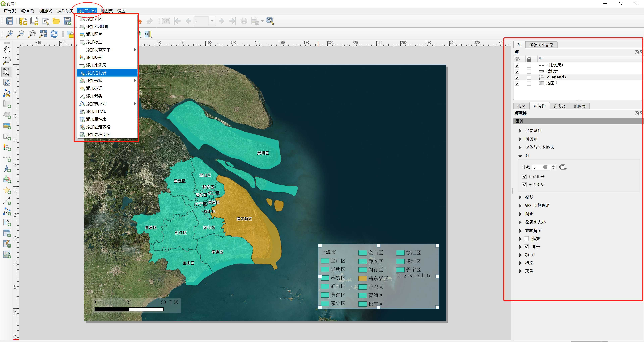Image resolution: width=644 pixels, height=342 pixels.
Task: Select the Pan layout hand tool
Action: pyautogui.click(x=7, y=50)
